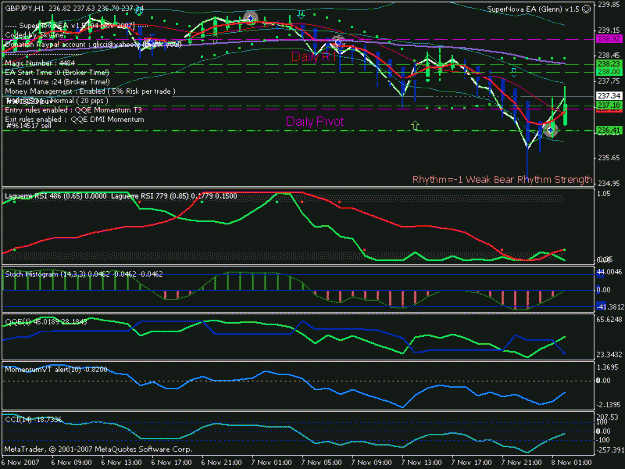Click the 235.65 price scale value
Viewport: 625px width, 469px height.
tap(609, 157)
